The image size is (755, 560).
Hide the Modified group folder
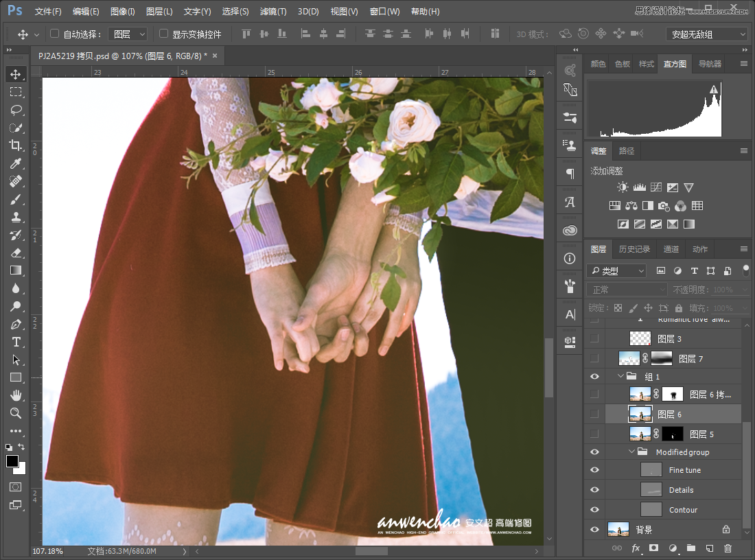[594, 452]
